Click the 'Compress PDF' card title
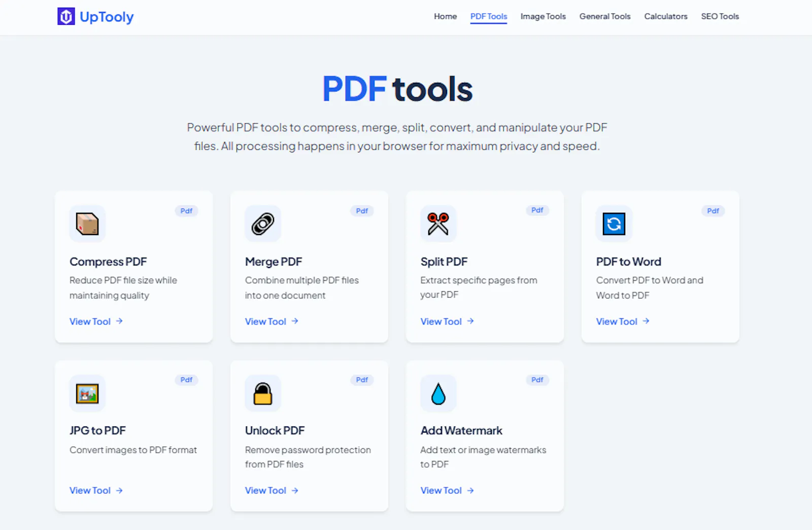Screen dimensions: 812x530 pyautogui.click(x=108, y=261)
